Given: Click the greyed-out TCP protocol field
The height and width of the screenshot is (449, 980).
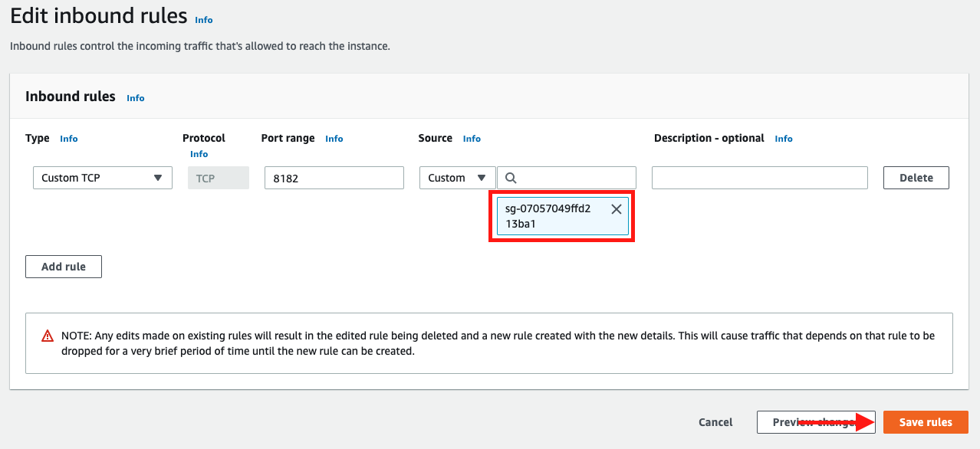Looking at the screenshot, I should tap(219, 178).
